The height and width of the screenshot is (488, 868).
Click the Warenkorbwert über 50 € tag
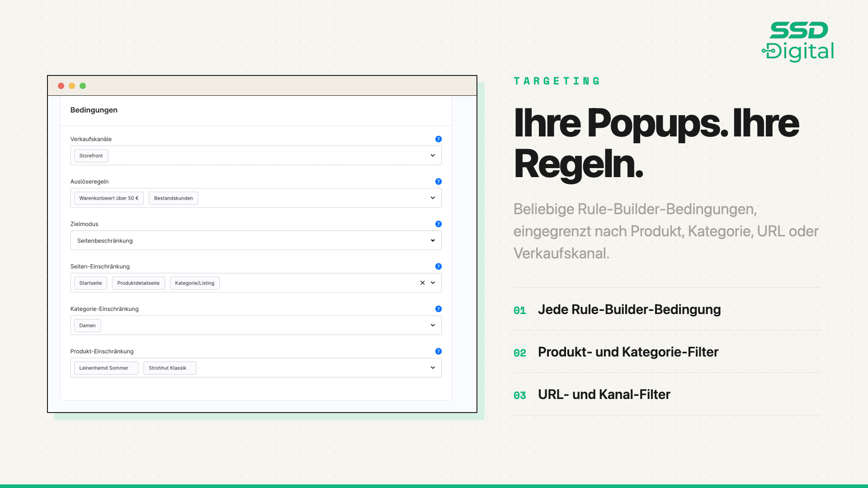pyautogui.click(x=109, y=198)
